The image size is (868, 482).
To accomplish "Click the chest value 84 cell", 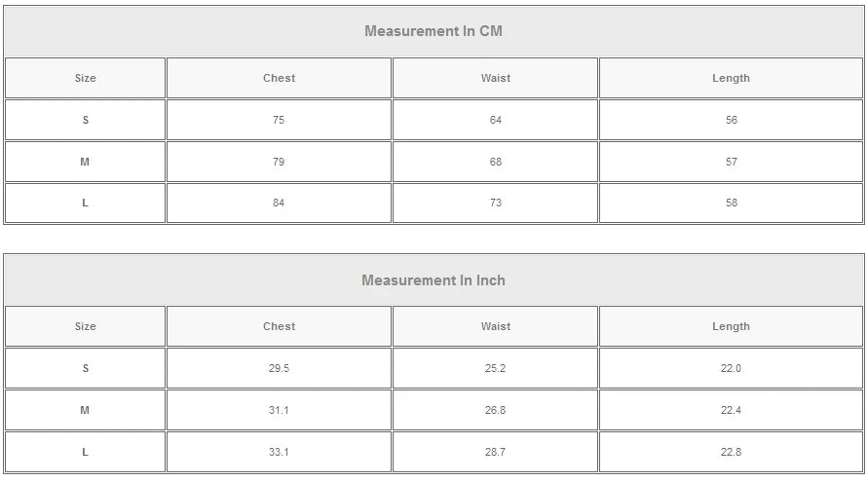I will (x=279, y=204).
